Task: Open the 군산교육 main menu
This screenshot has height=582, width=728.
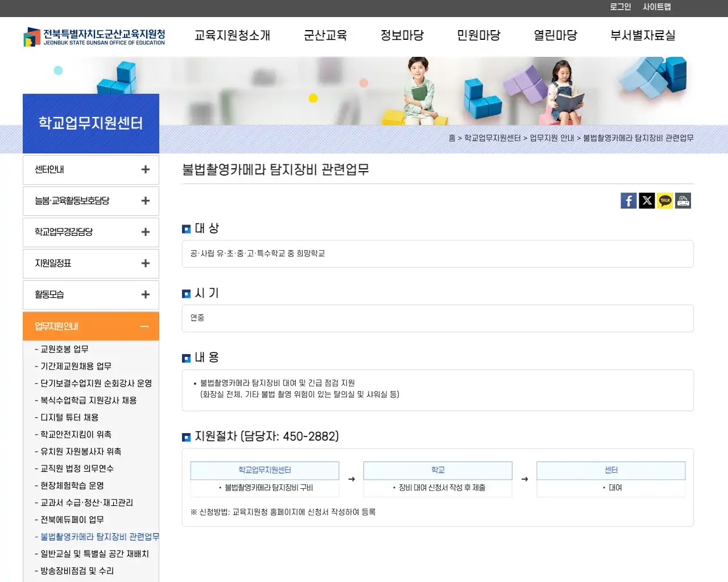Action: click(325, 35)
